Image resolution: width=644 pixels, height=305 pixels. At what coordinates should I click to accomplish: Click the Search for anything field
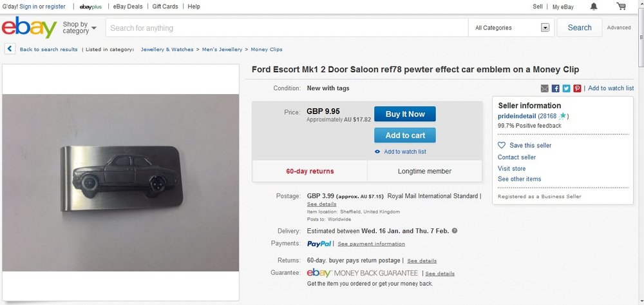pyautogui.click(x=287, y=28)
